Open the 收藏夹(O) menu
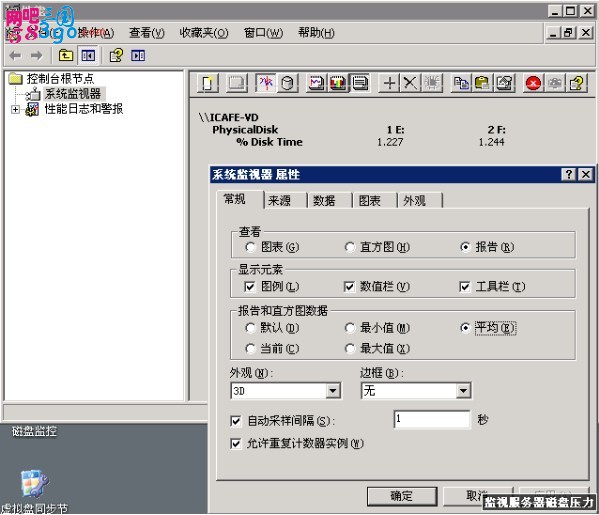Screen dimensions: 599x515 click(x=204, y=33)
